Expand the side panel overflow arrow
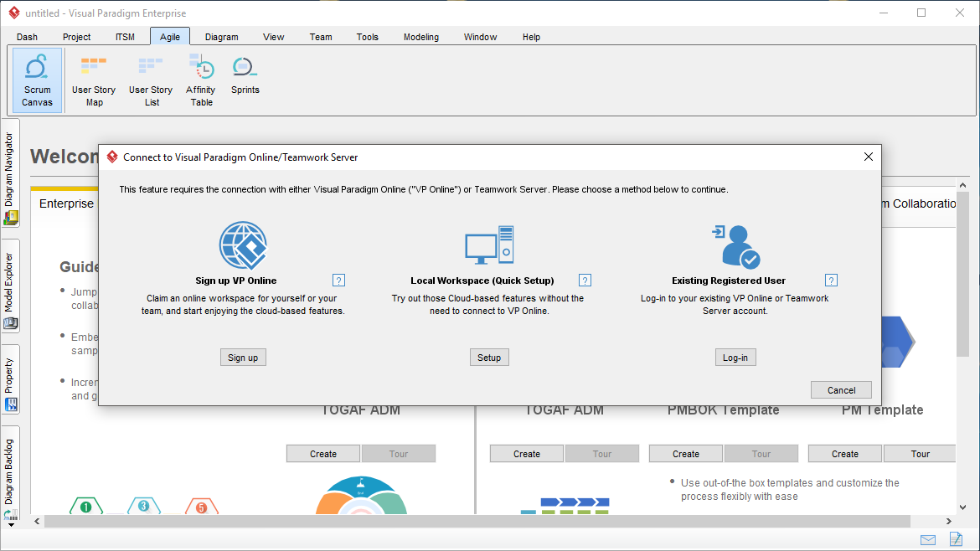 tap(11, 525)
